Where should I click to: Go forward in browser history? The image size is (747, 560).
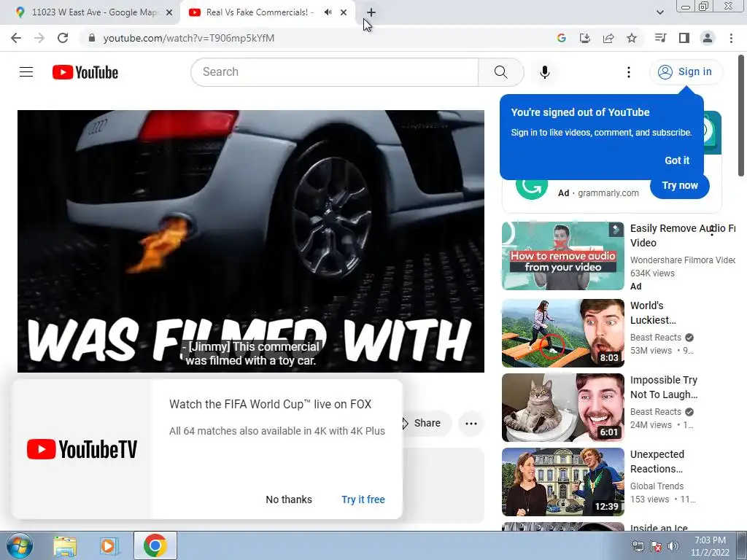pyautogui.click(x=39, y=38)
